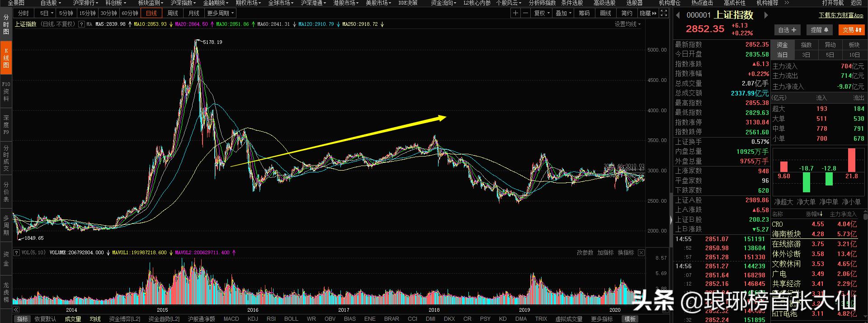Image resolution: width=868 pixels, height=323 pixels.
Task: Go to previous stock arrow beside 000001
Action: 678,15
